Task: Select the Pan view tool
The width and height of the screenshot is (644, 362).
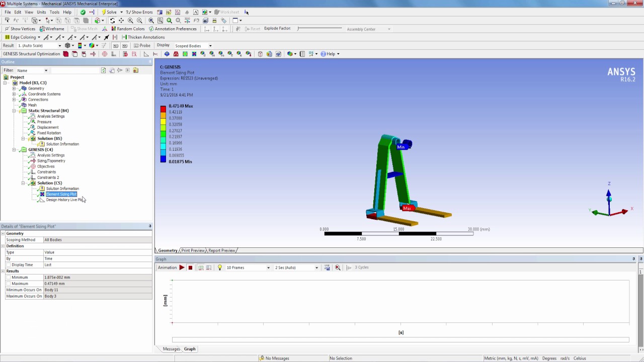Action: tap(121, 21)
